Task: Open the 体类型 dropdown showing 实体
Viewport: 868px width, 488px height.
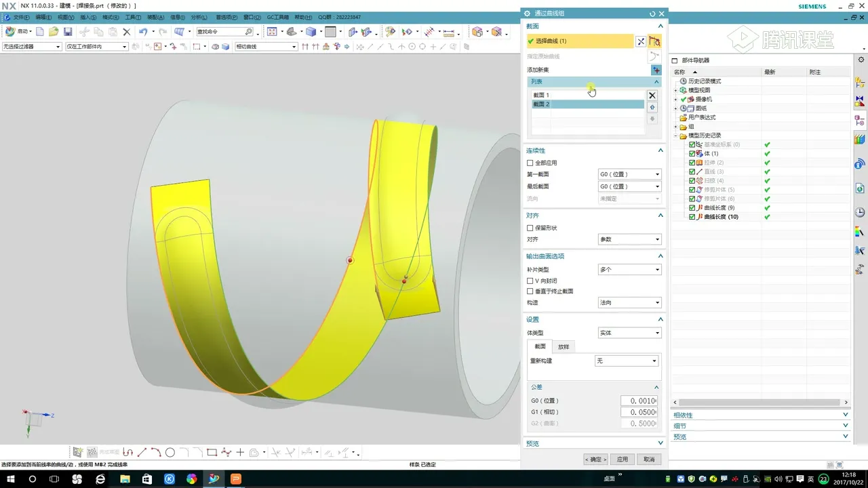Action: [x=629, y=333]
